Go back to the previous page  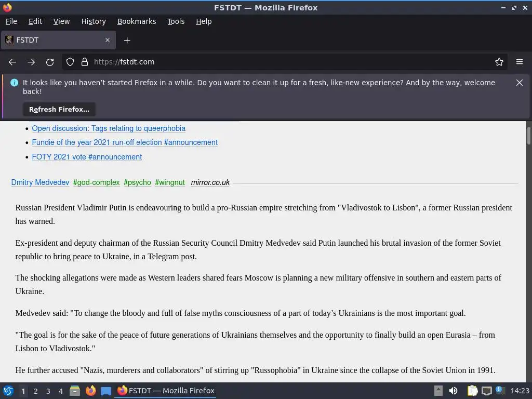(x=12, y=62)
